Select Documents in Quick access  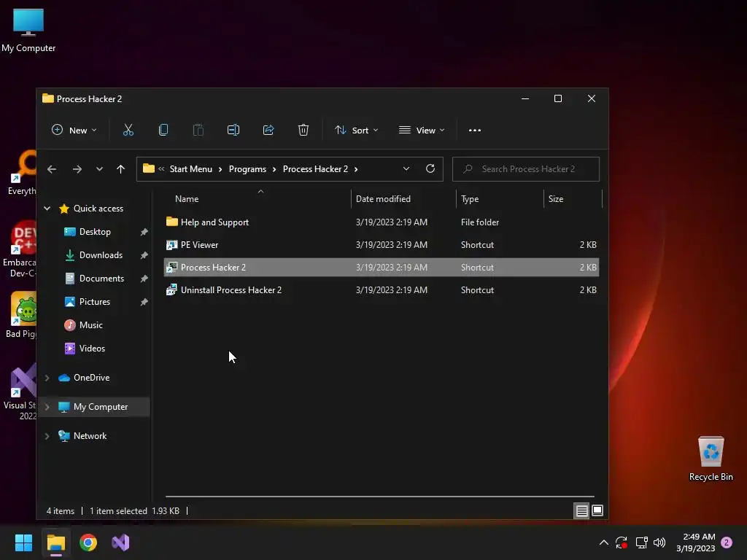tap(101, 279)
